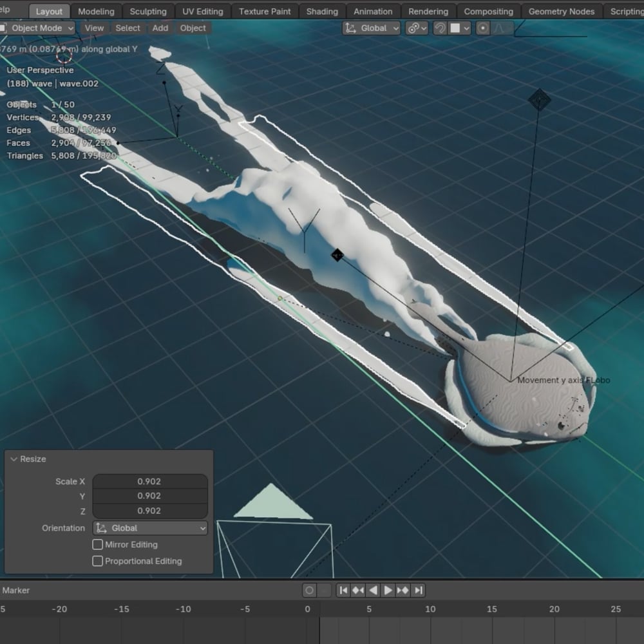Switch to the Compositing workspace tab
The width and height of the screenshot is (644, 644).
pyautogui.click(x=489, y=12)
